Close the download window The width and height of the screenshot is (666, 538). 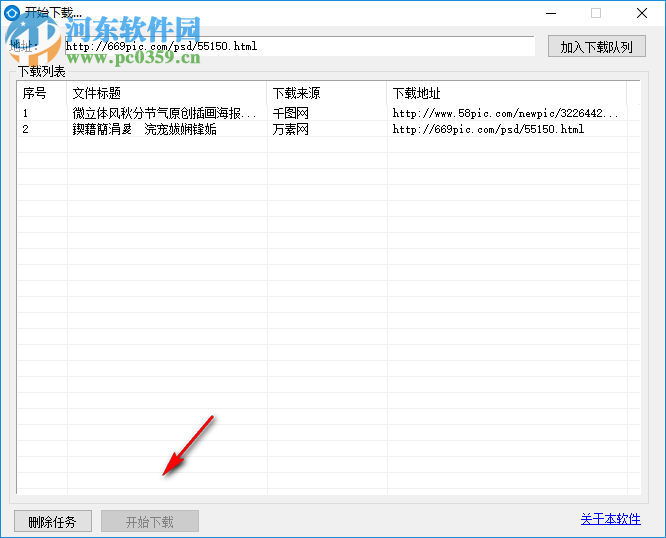point(642,13)
